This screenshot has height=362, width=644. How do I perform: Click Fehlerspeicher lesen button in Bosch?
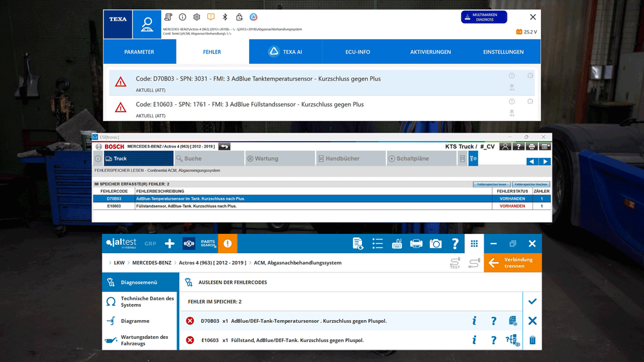pyautogui.click(x=491, y=184)
